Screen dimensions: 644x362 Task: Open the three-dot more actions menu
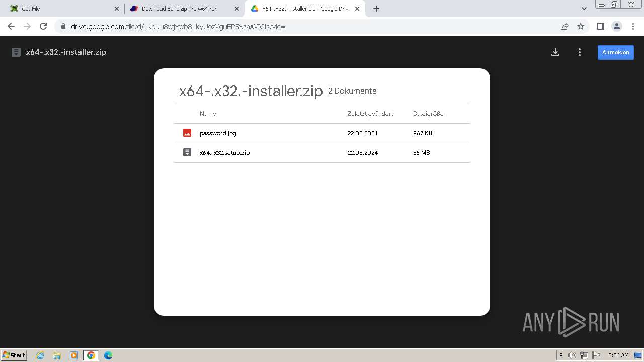580,52
